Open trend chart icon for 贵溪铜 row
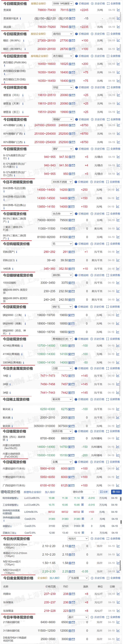 coord(118,10)
